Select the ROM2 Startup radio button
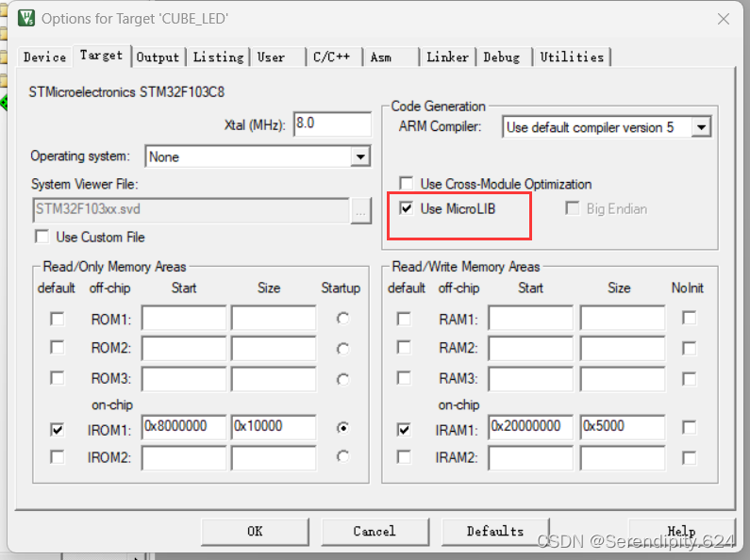This screenshot has height=560, width=750. point(343,349)
